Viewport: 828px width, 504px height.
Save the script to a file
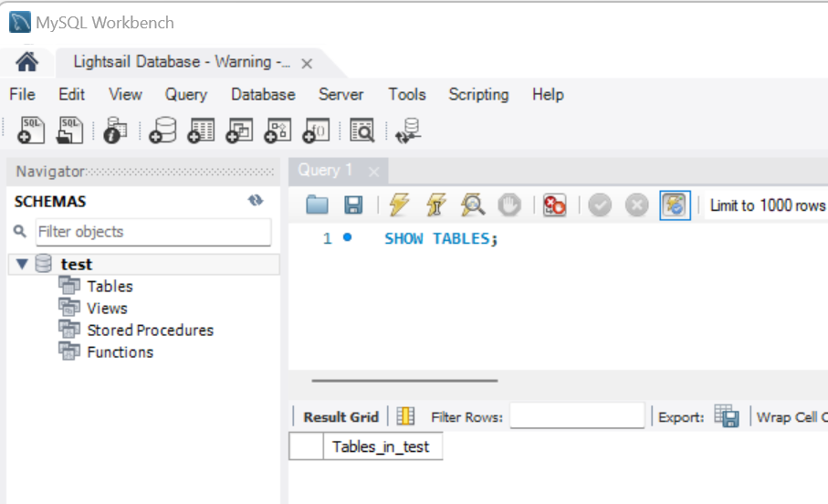click(x=353, y=205)
